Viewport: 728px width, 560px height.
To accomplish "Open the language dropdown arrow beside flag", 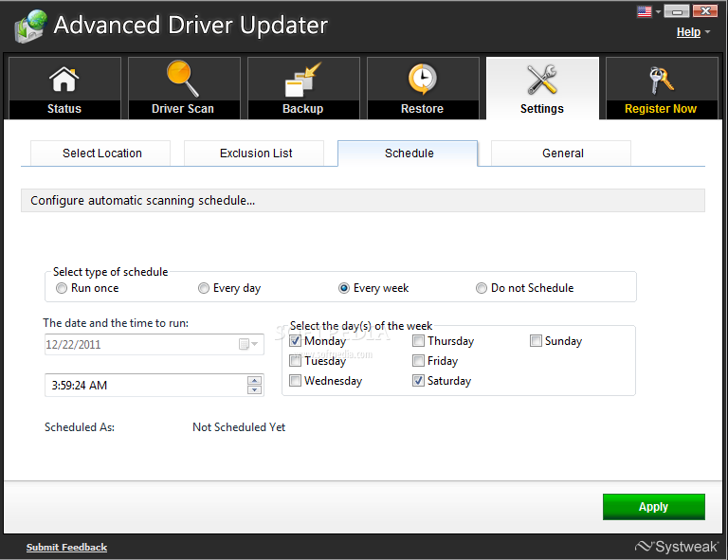I will tap(658, 12).
